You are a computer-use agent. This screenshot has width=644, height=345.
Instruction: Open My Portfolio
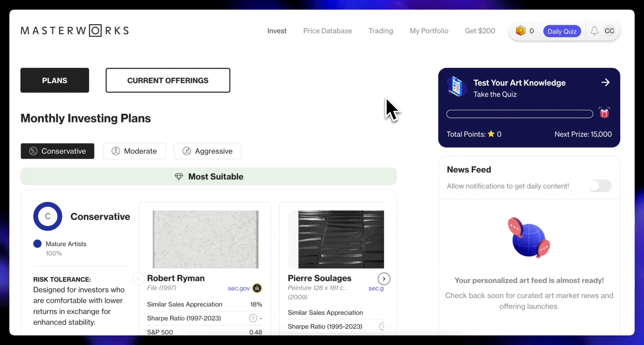tap(429, 31)
